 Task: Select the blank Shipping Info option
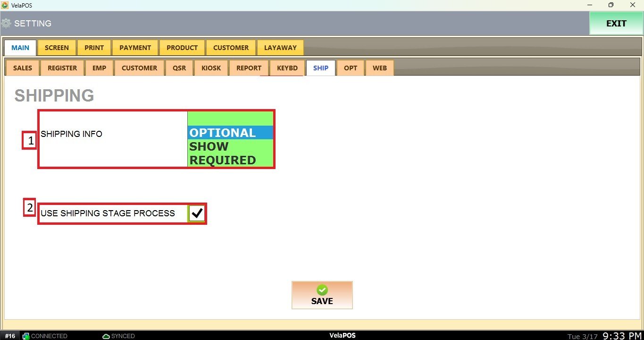pos(230,119)
